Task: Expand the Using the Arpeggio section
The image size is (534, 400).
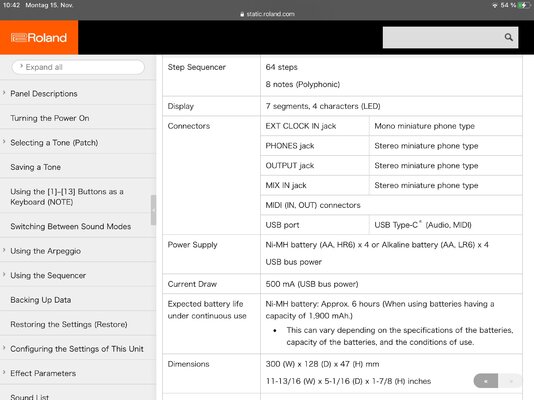Action: 4,250
